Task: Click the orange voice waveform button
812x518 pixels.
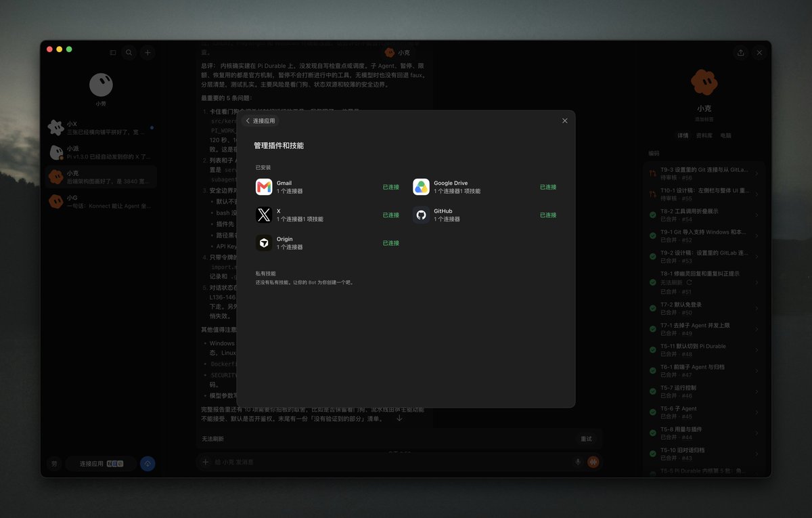Action: (x=593, y=462)
